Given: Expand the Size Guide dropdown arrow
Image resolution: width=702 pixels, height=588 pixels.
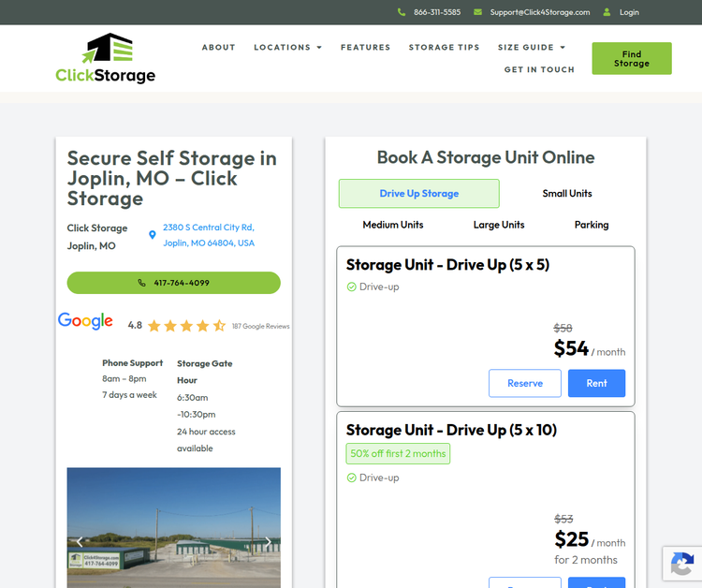Looking at the screenshot, I should 563,48.
